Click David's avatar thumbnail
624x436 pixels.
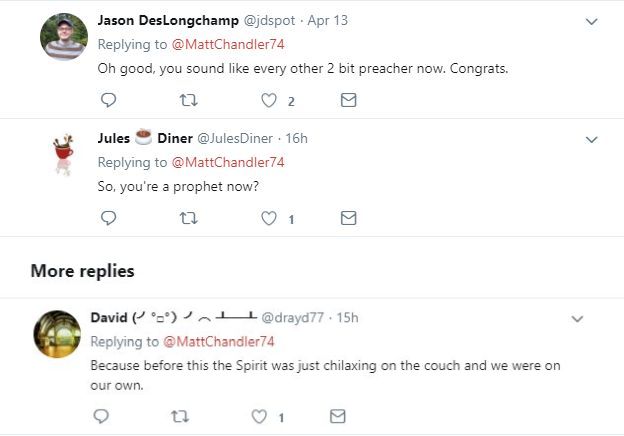[56, 334]
